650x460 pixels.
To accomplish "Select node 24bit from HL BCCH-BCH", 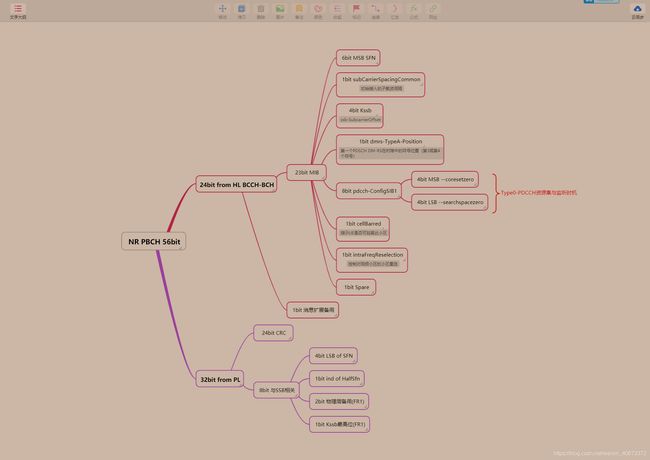I will tap(237, 184).
